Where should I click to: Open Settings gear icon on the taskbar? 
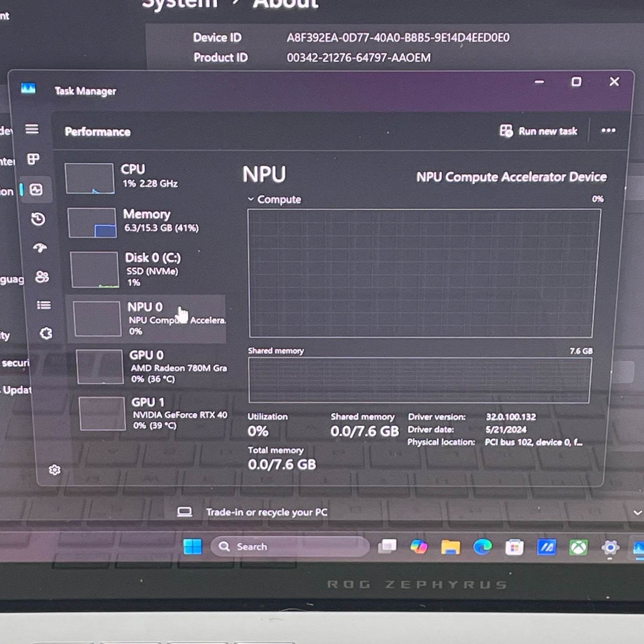click(610, 547)
